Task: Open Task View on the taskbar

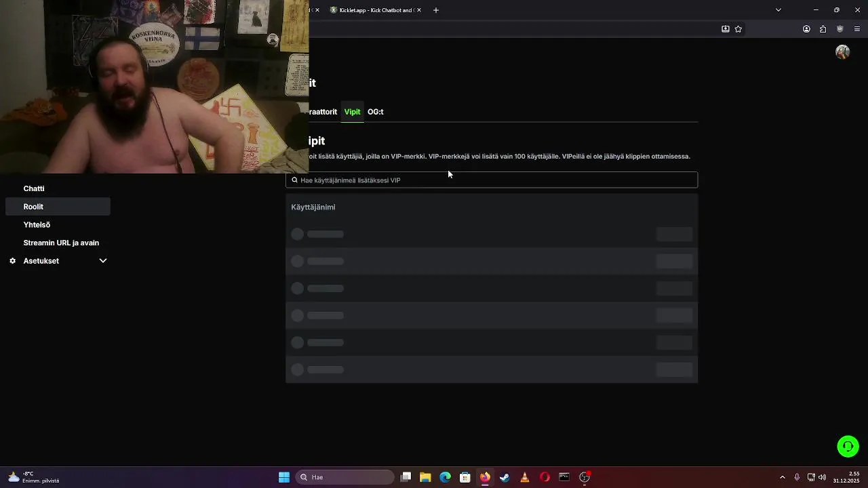Action: [406, 477]
